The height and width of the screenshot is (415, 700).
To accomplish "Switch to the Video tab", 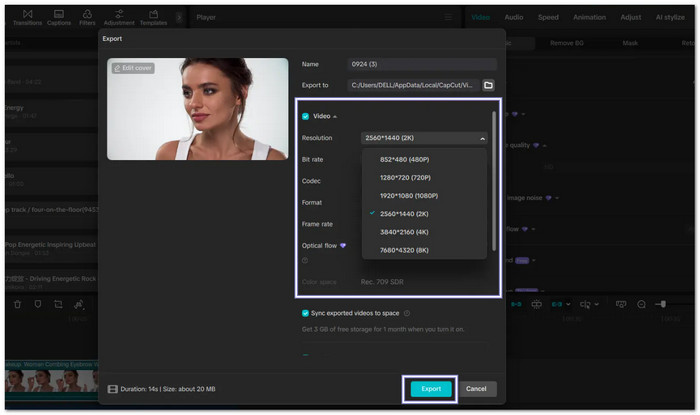I will (x=480, y=17).
